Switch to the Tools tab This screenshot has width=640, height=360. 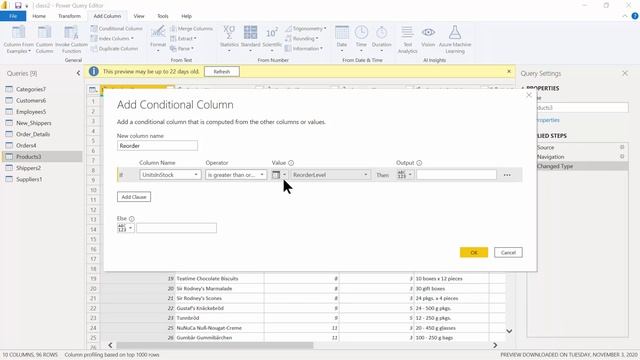162,16
